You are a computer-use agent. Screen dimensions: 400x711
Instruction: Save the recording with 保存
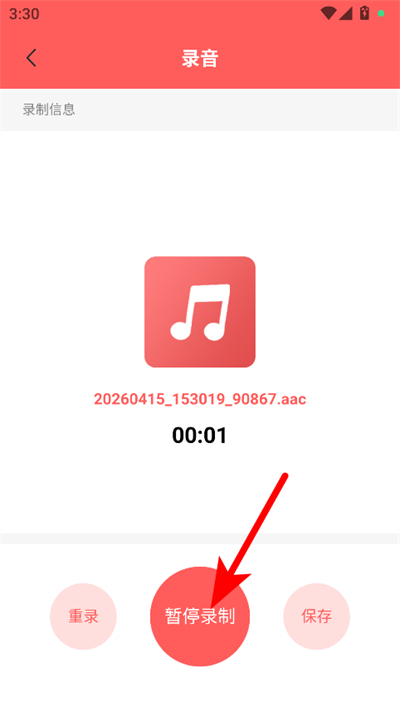pos(317,617)
